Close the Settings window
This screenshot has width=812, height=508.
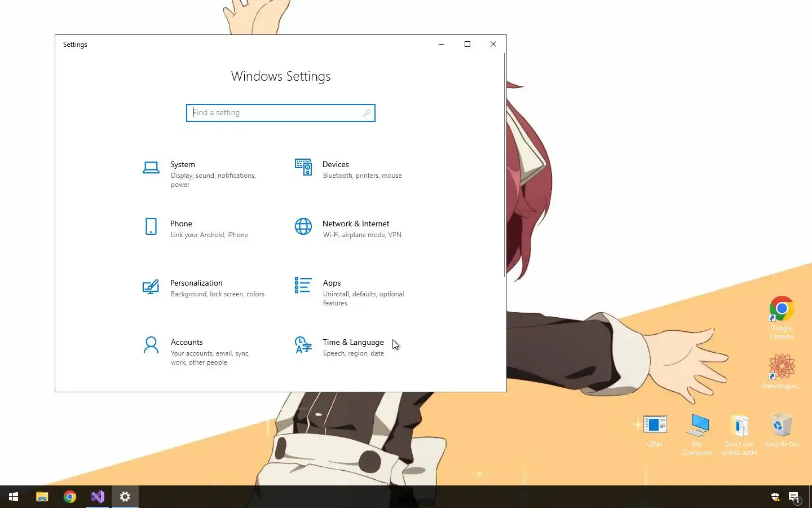[x=493, y=44]
